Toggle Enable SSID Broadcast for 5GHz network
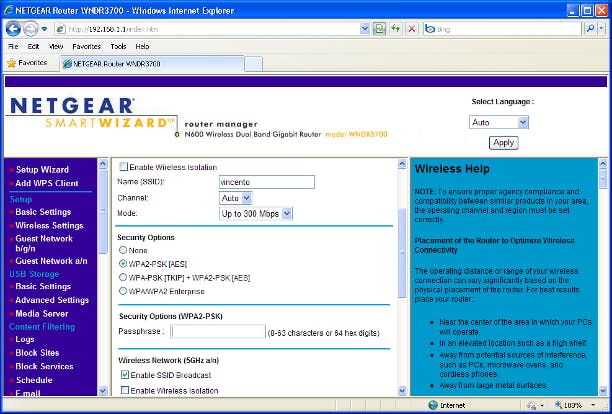Screen dimensions: 612x414 point(125,375)
